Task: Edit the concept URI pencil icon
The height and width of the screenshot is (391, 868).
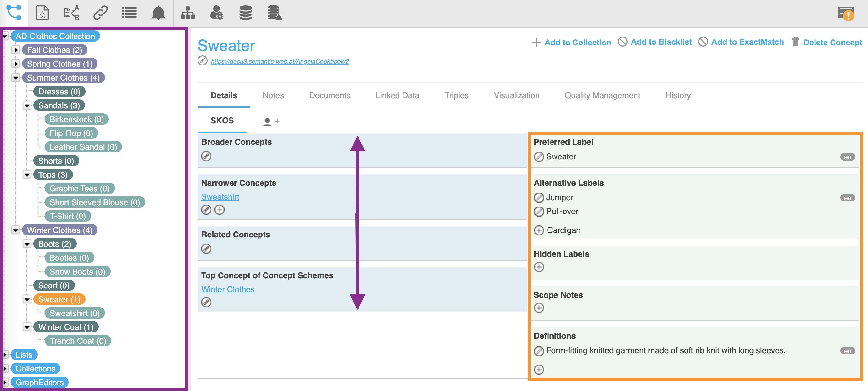Action: (x=202, y=61)
